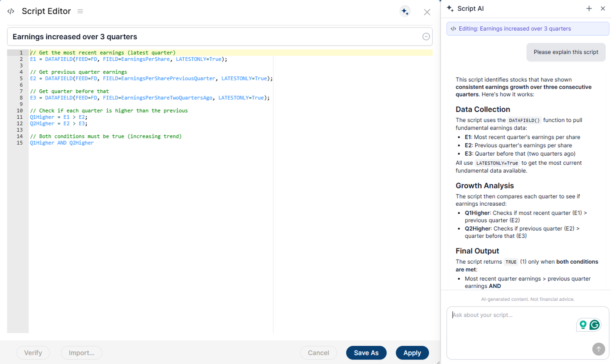Click the EarningsPerShareTwoQuartersAgo code line
Screen dimensions: 611x364
(x=150, y=98)
